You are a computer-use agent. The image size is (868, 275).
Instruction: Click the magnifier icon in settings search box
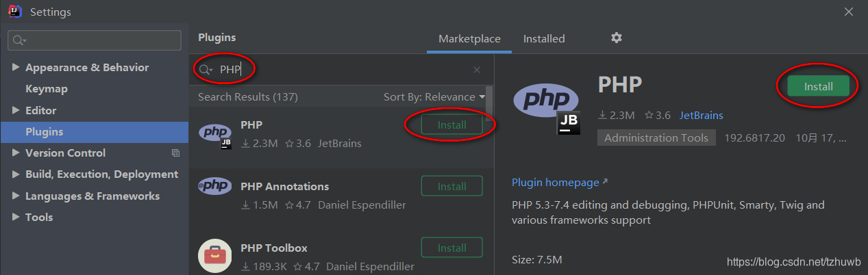[x=19, y=40]
